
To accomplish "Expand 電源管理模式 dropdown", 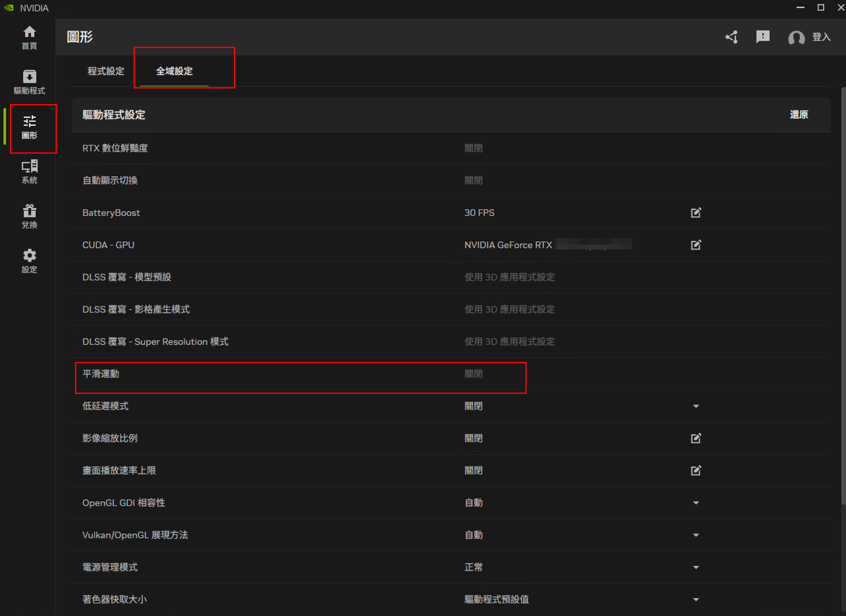I will (x=696, y=567).
